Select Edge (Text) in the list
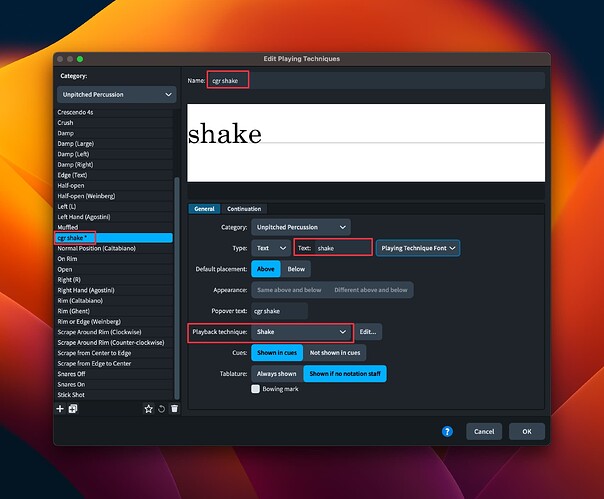This screenshot has width=604, height=499. pos(114,175)
